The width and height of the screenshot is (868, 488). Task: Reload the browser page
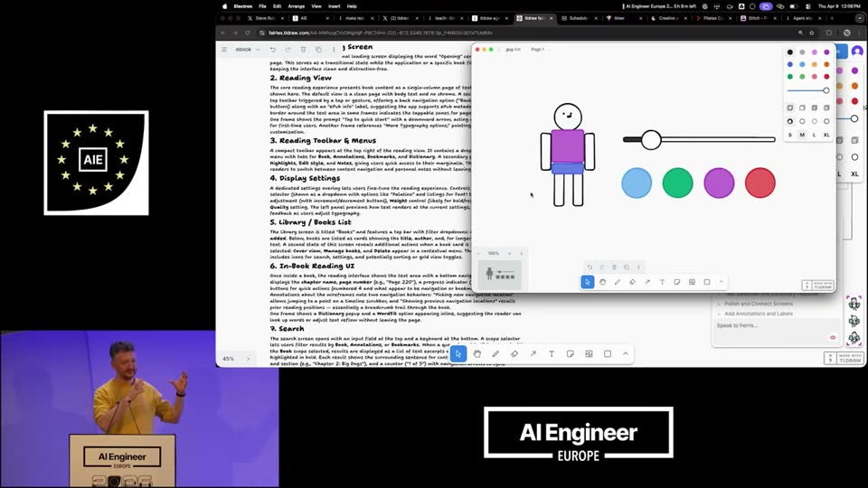click(x=248, y=33)
